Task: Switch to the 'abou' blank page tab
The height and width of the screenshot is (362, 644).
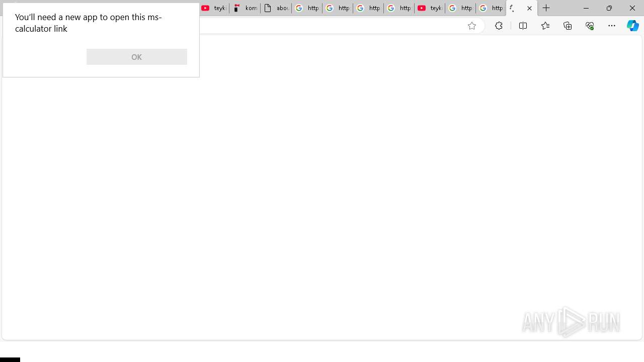Action: pos(276,8)
